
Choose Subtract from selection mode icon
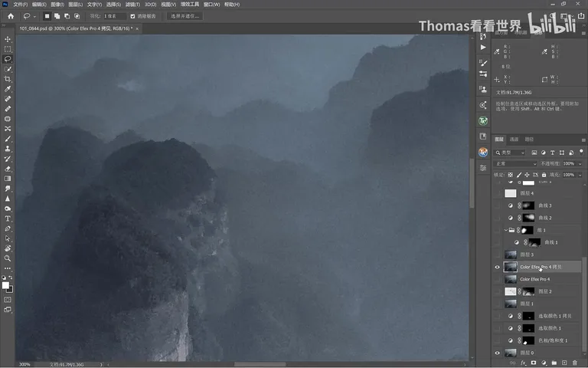pyautogui.click(x=67, y=16)
